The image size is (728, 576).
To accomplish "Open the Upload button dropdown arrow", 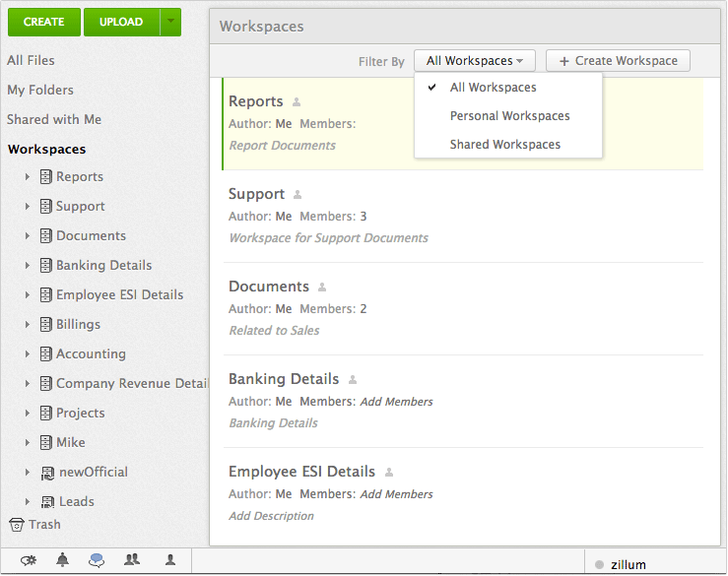I will coord(171,22).
